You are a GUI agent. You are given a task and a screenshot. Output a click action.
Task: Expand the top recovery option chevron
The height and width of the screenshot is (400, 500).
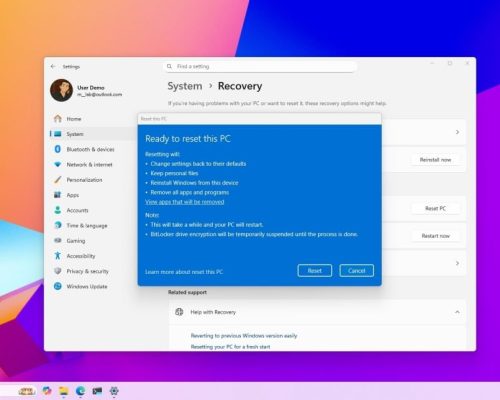(457, 132)
